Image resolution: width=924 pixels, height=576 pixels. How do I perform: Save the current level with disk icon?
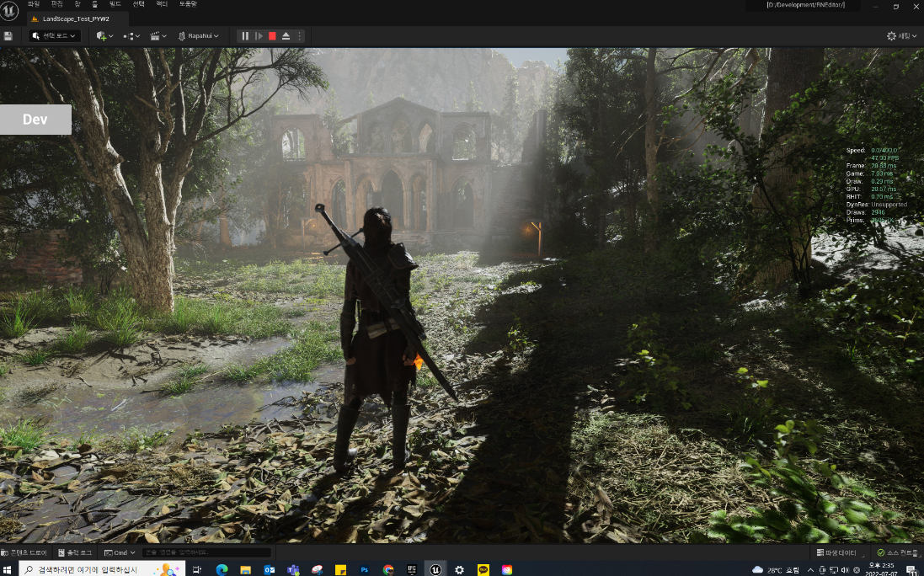pyautogui.click(x=8, y=36)
